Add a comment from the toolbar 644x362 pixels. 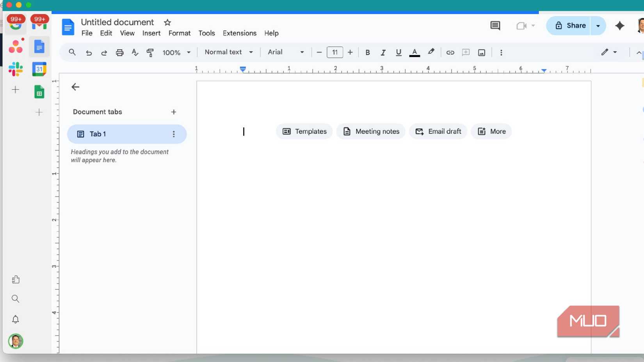click(466, 52)
